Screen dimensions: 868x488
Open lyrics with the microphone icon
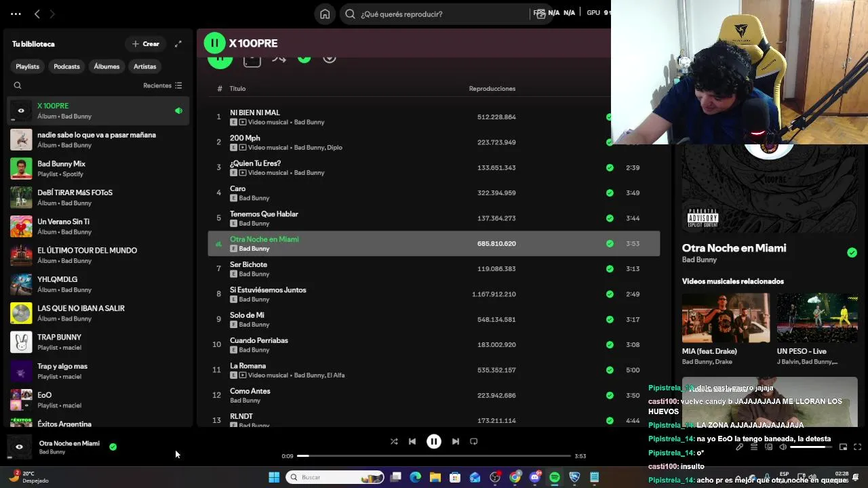[740, 447]
